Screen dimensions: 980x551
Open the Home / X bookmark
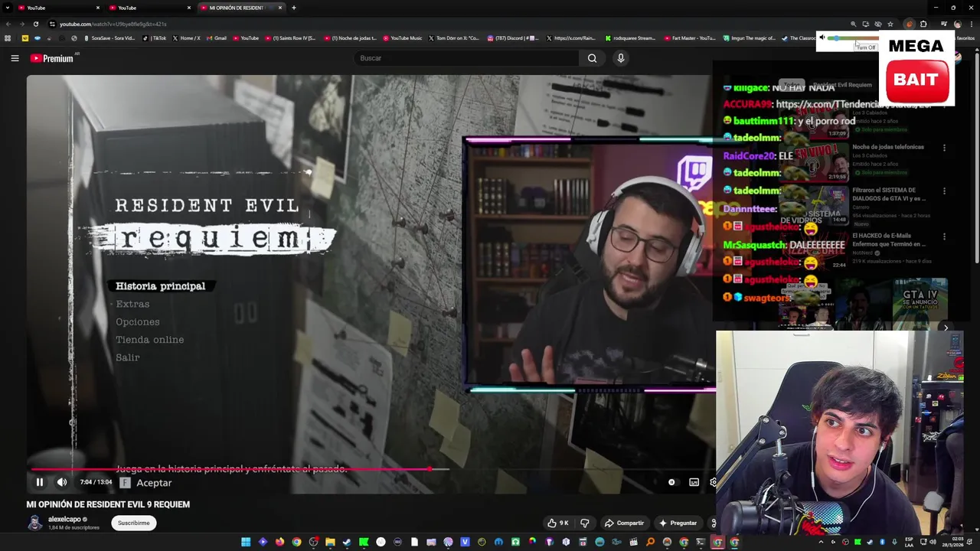(x=186, y=37)
